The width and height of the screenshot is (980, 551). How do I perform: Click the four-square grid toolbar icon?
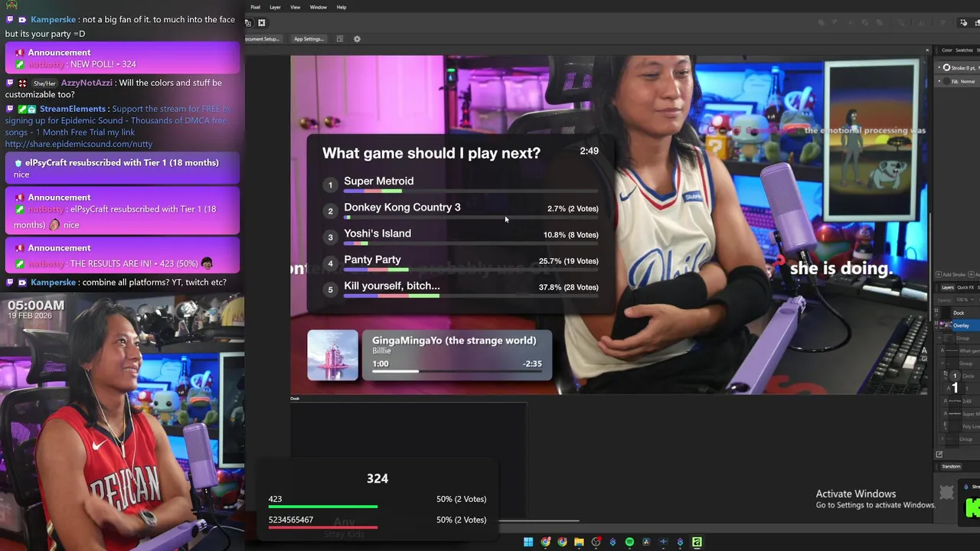261,23
